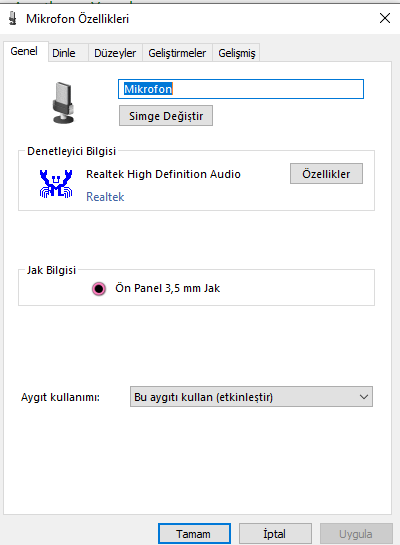Close the Mikrofon Özellikleri dialog
This screenshot has height=545, width=400.
pos(385,18)
